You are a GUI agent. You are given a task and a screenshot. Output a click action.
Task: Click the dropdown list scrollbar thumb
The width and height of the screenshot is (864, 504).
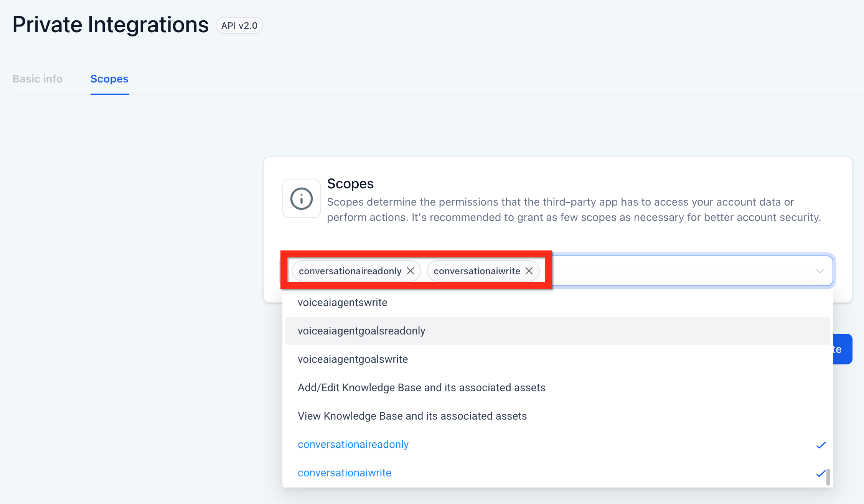(x=828, y=477)
